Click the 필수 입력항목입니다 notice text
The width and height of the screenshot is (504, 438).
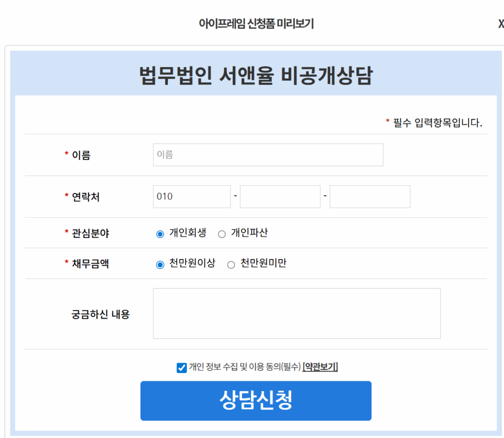pyautogui.click(x=438, y=123)
